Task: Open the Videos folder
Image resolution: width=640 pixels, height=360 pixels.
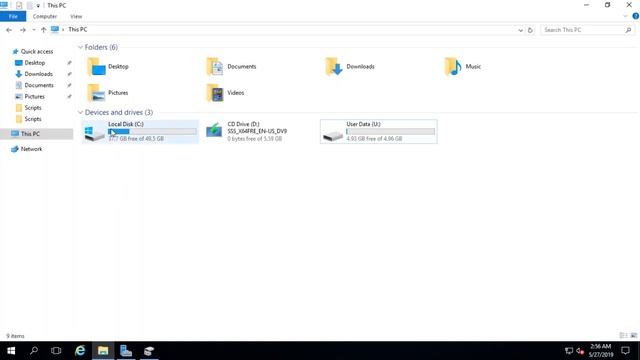Action: (x=225, y=93)
